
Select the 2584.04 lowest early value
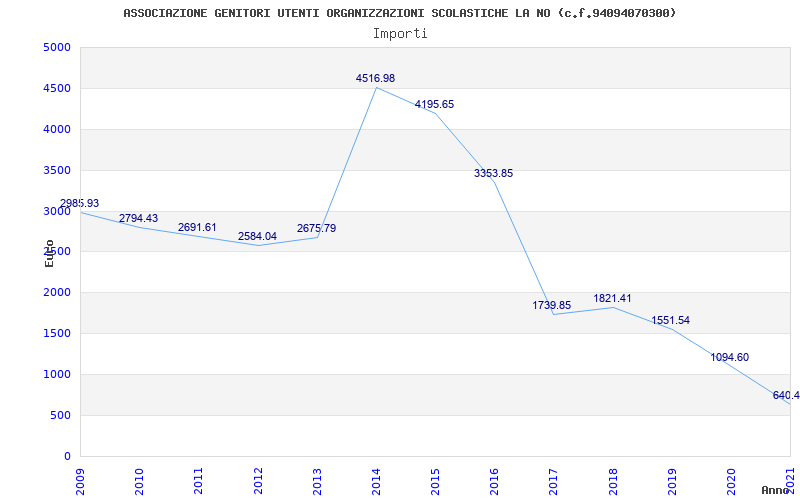coord(257,237)
